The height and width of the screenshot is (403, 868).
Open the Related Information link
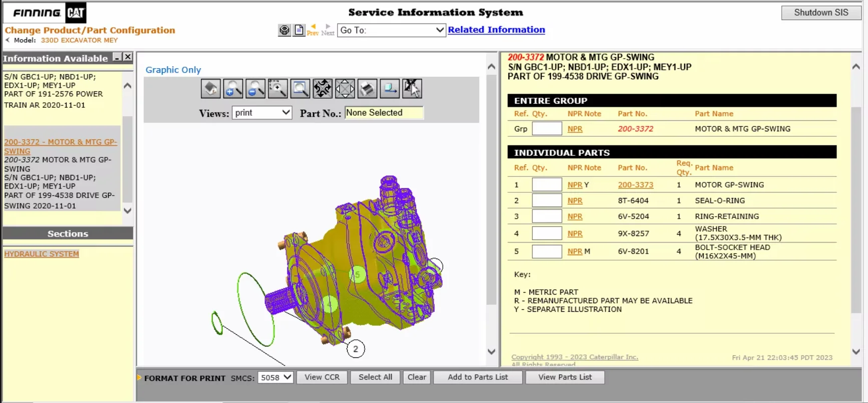(x=496, y=30)
